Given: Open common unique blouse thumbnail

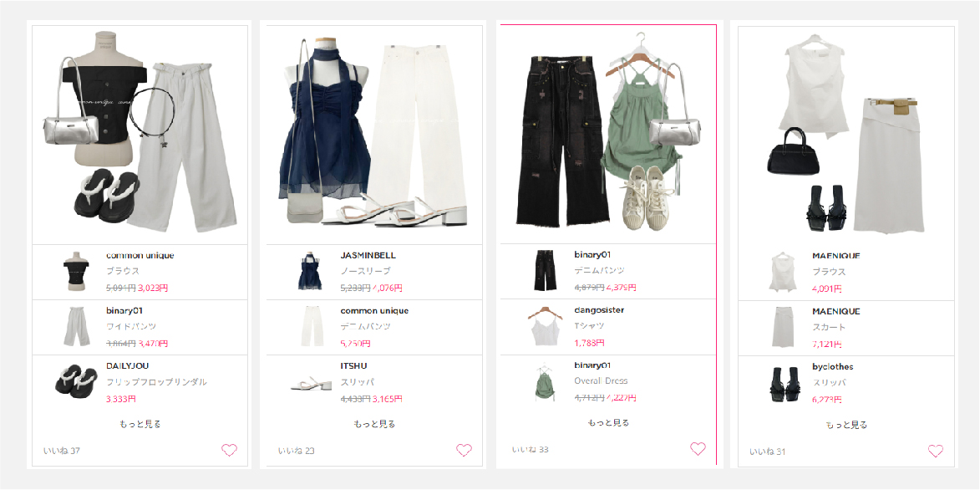Looking at the screenshot, I should [76, 272].
